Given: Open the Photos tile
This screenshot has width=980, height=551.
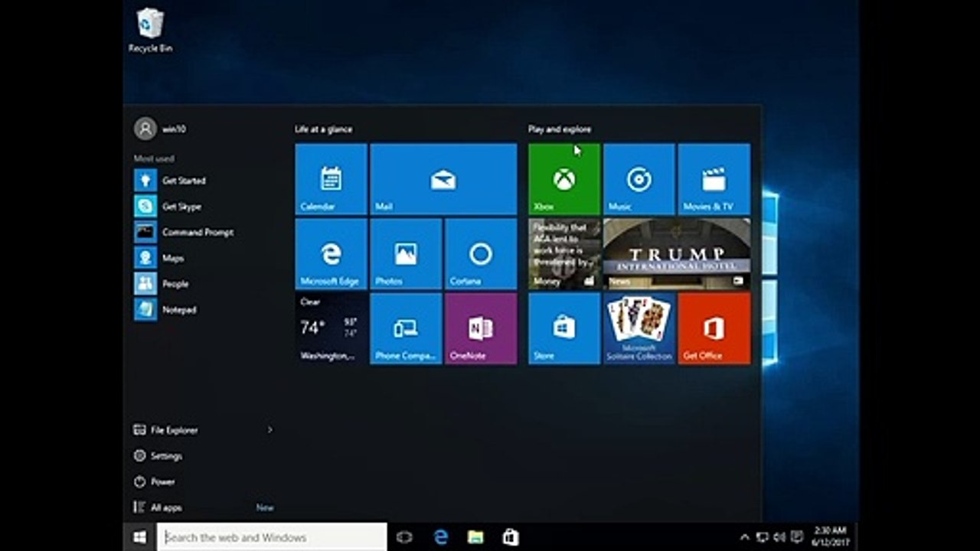Looking at the screenshot, I should pyautogui.click(x=406, y=253).
